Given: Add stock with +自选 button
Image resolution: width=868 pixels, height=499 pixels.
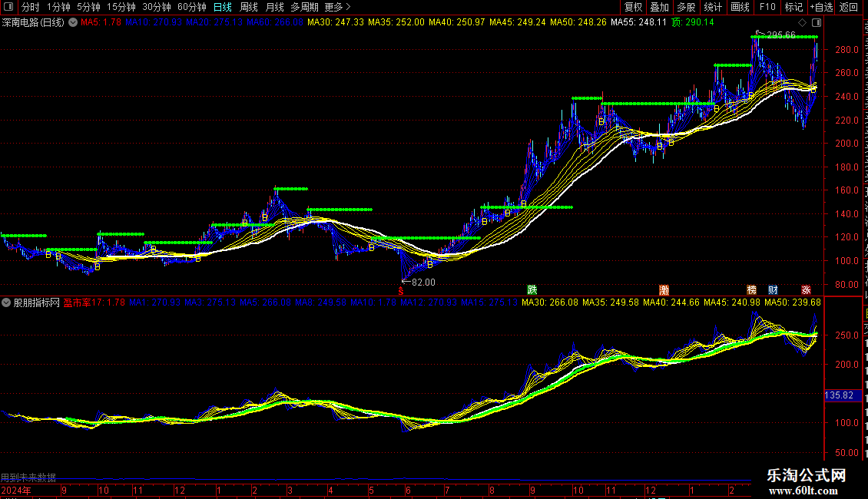Looking at the screenshot, I should [x=821, y=7].
